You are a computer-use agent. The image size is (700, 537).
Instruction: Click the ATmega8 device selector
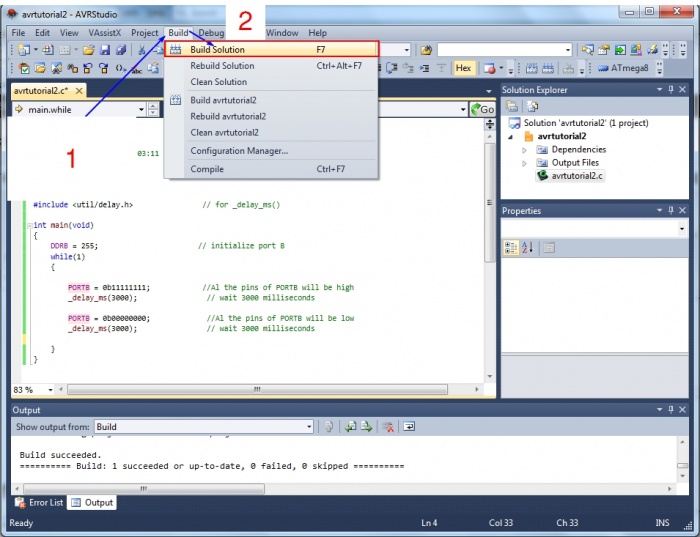pos(623,68)
